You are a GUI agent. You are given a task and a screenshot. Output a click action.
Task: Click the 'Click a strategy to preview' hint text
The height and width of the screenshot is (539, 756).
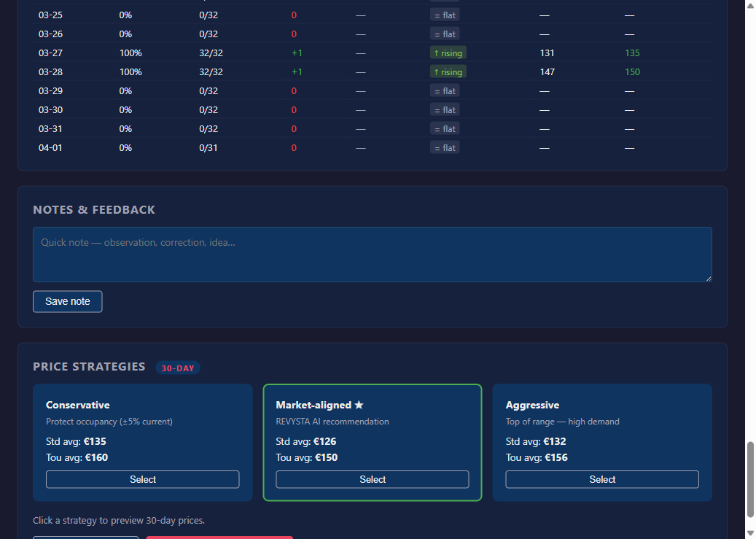(119, 520)
